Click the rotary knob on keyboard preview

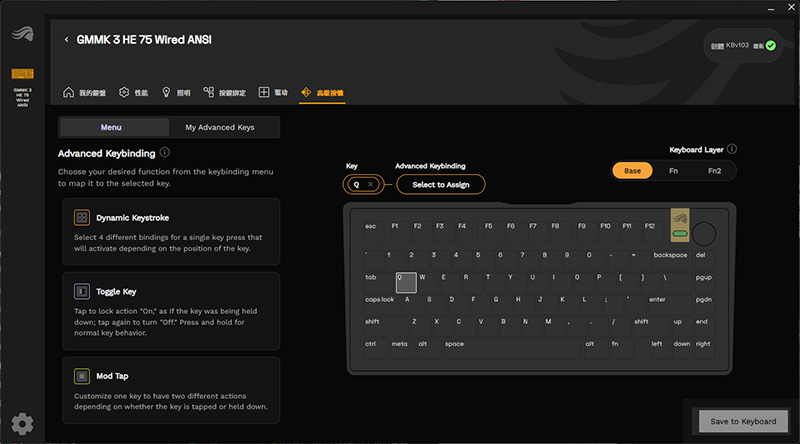(x=704, y=233)
